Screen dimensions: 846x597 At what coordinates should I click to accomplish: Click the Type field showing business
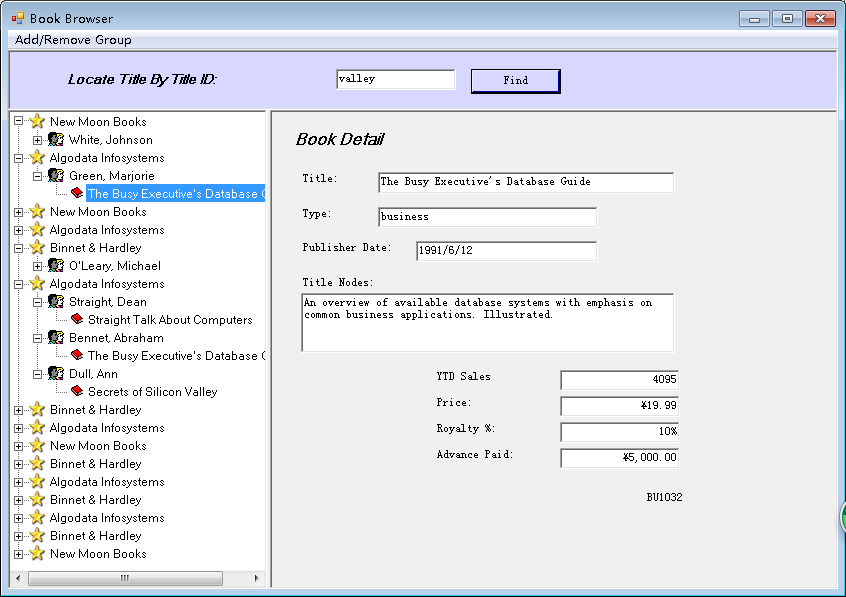[488, 217]
